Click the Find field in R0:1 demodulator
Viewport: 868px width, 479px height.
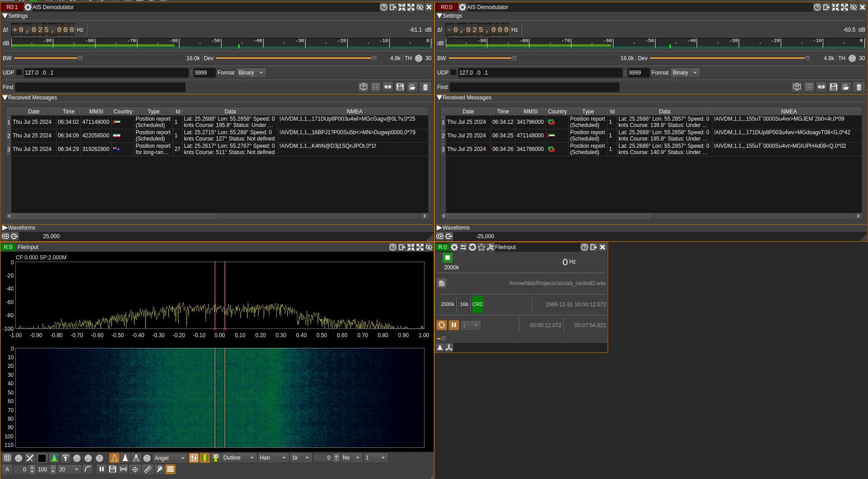(100, 87)
